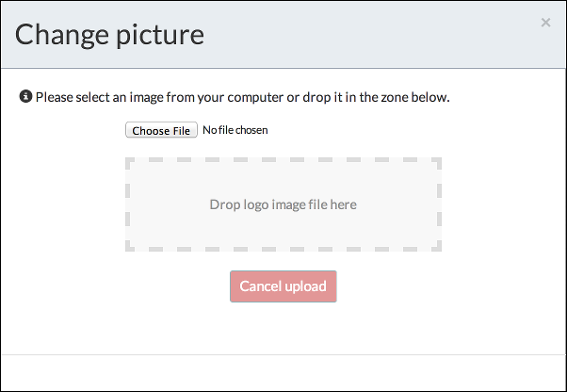Click the empty footer below the divider
Image resolution: width=567 pixels, height=392 pixels.
pyautogui.click(x=283, y=372)
